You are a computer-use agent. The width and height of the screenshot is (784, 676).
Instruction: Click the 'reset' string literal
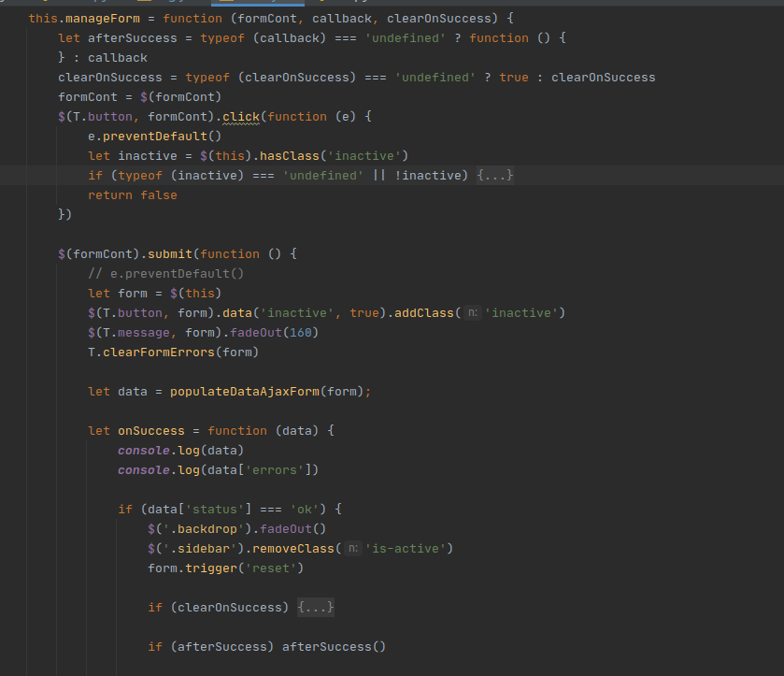pyautogui.click(x=270, y=568)
